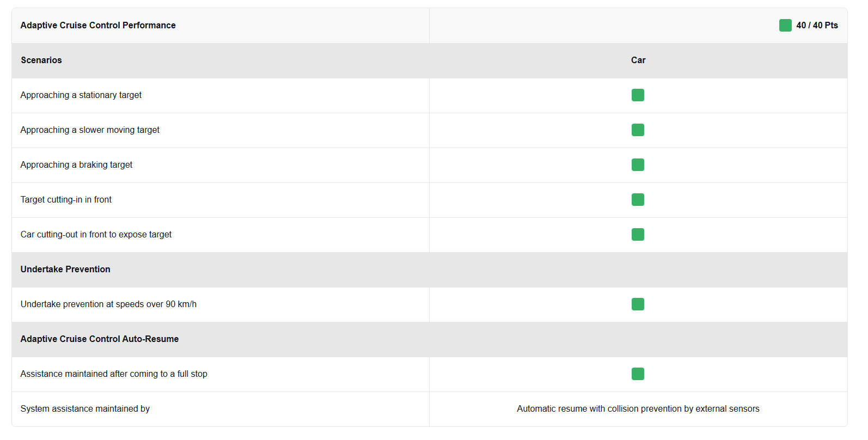The image size is (868, 440).
Task: Click green status square for Approaching a braking target
Action: (x=638, y=164)
